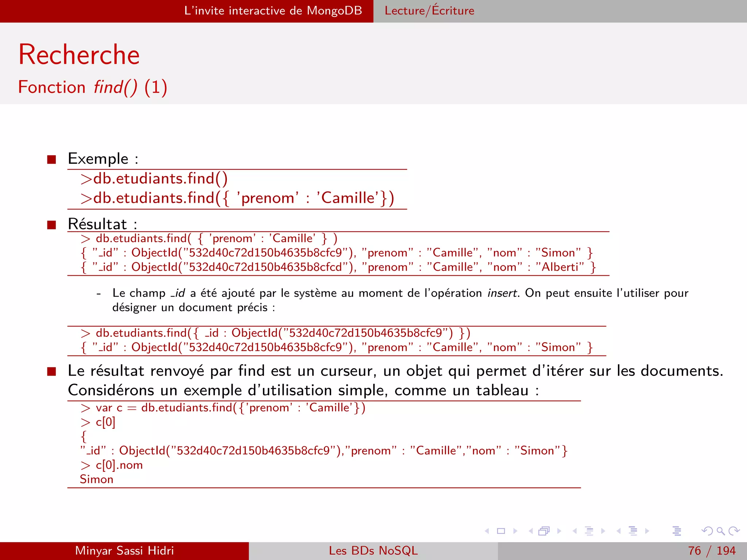Image resolution: width=747 pixels, height=560 pixels.
Task: Click the slide rectangle navigation icon
Action: (x=501, y=531)
